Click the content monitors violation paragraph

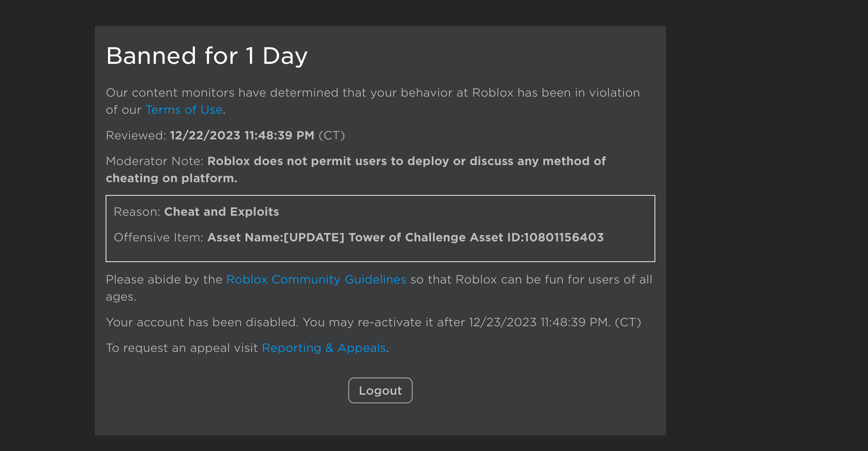click(373, 93)
